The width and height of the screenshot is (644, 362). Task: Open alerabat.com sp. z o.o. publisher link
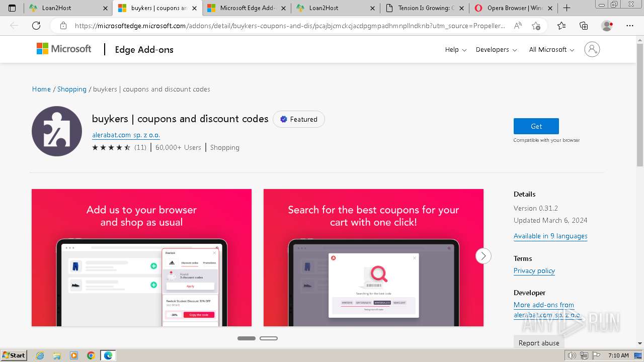click(126, 135)
